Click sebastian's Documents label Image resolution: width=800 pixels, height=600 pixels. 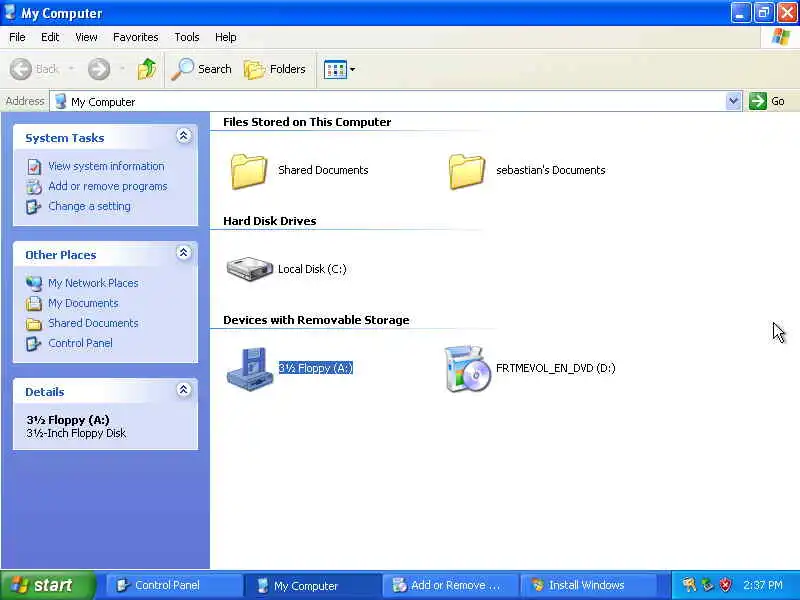(551, 170)
